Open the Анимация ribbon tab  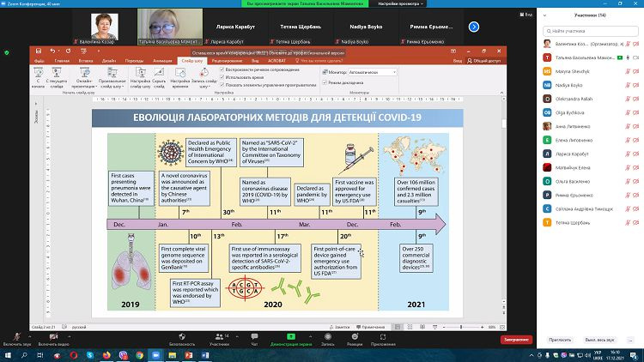162,61
